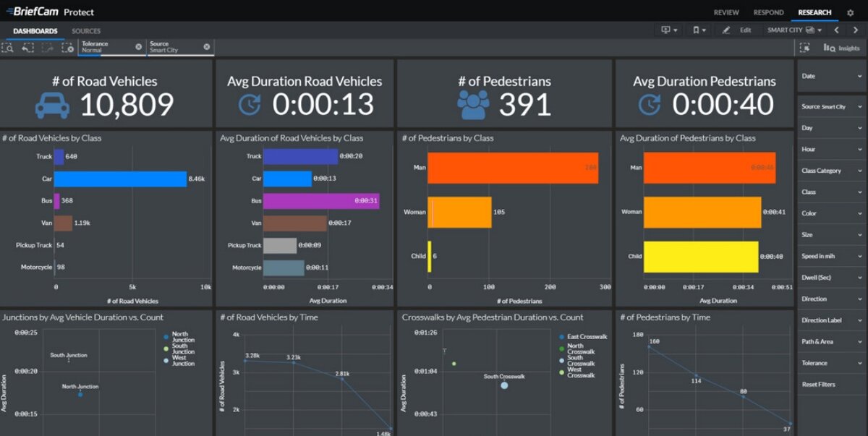The height and width of the screenshot is (436, 868).
Task: Open the Insights tool
Action: [842, 48]
